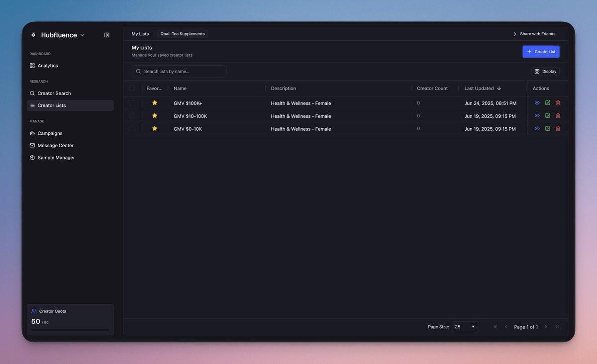Click the Create List button

point(541,52)
